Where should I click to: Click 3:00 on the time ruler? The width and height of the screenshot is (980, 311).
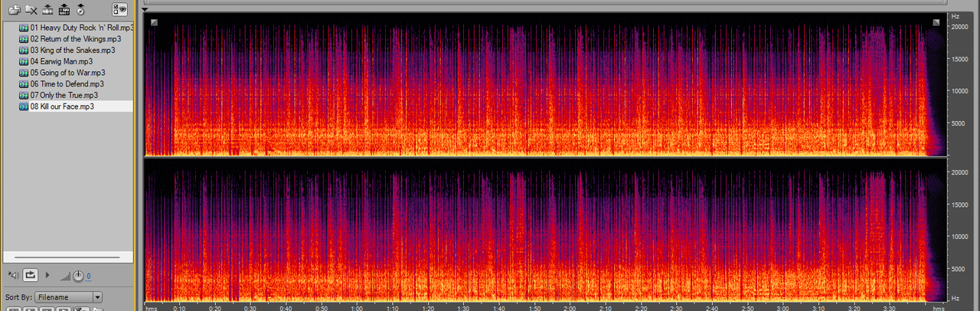pos(783,308)
